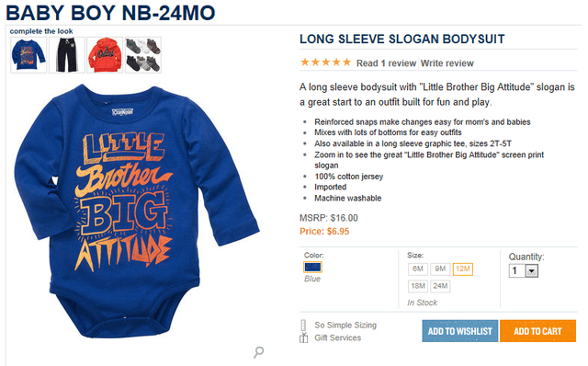Select the red hoodie thumbnail
Image resolution: width=588 pixels, height=366 pixels.
click(x=105, y=55)
